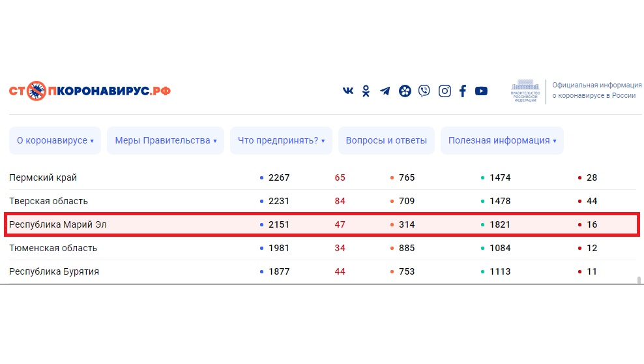
Task: Click deaths value 11
Action: pos(592,271)
